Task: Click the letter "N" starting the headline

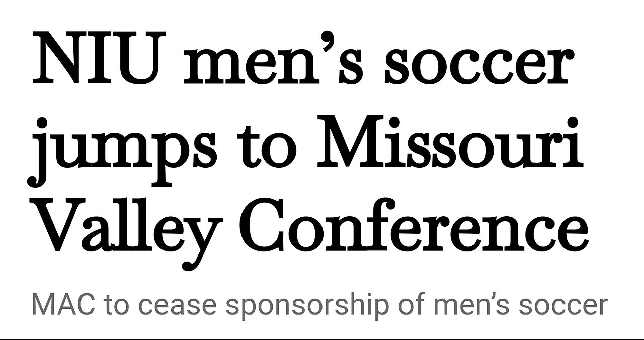Action: (57, 59)
